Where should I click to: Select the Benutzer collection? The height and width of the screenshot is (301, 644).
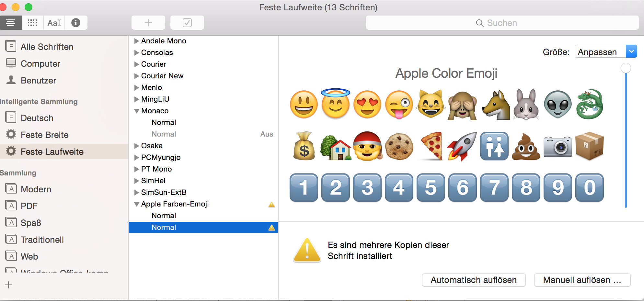pyautogui.click(x=64, y=80)
